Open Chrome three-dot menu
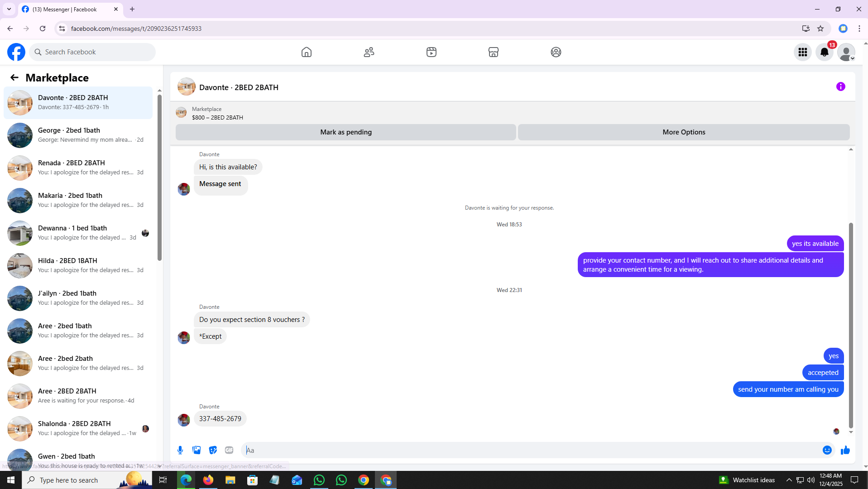The height and width of the screenshot is (489, 868). coord(859,29)
